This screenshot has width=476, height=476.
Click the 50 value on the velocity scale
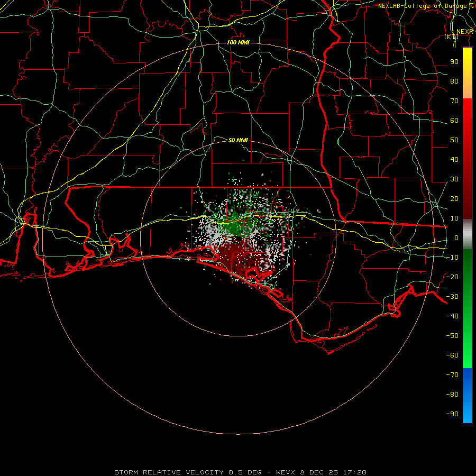tap(454, 140)
